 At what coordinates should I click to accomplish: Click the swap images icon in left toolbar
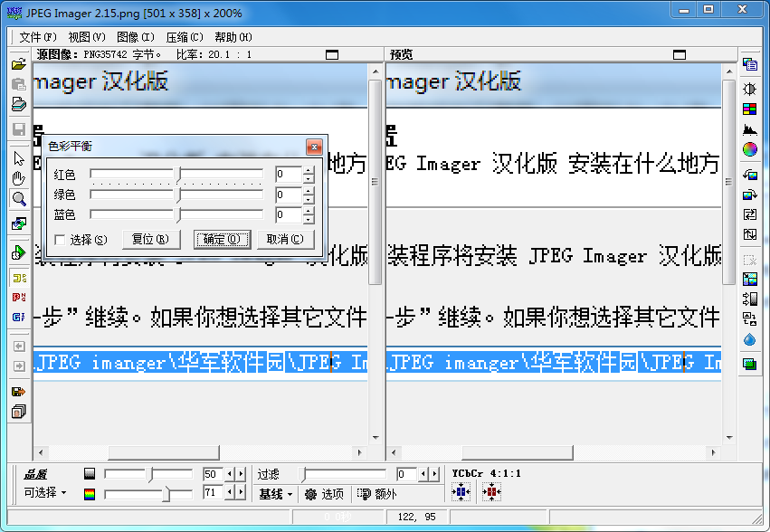pos(19,224)
